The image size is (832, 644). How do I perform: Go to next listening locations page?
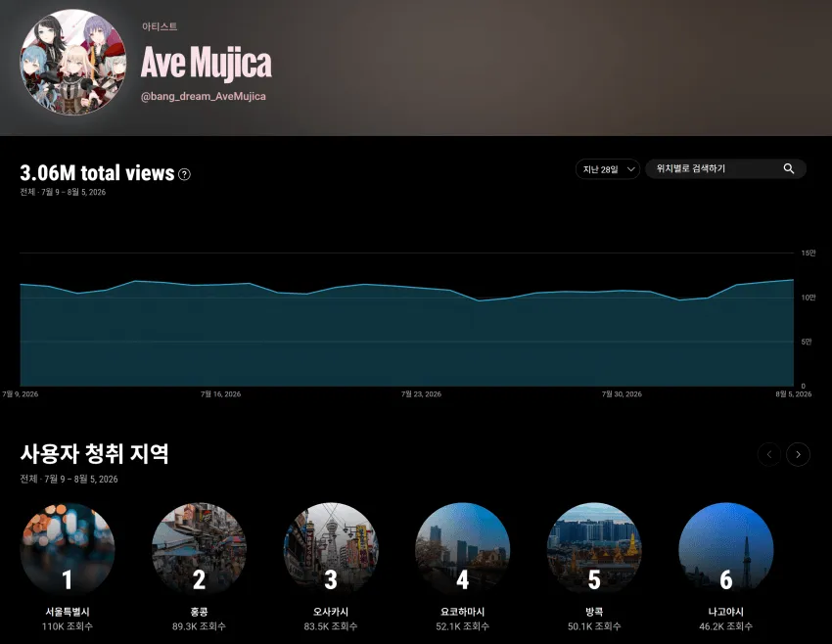click(x=798, y=454)
